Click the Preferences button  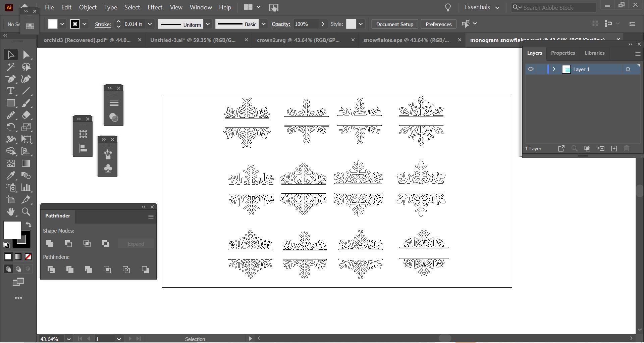click(x=438, y=24)
